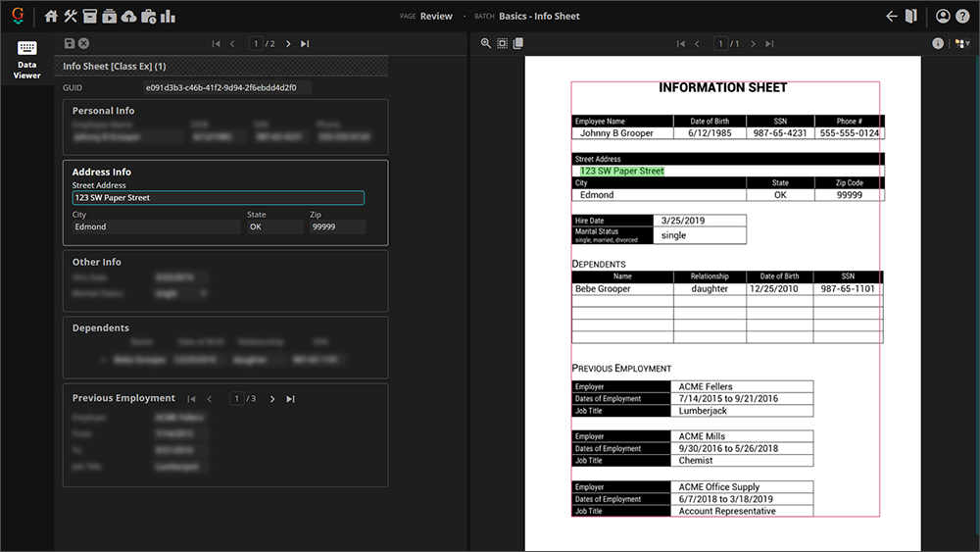This screenshot has width=980, height=552.
Task: Click the cancel X icon beside save
Action: [x=84, y=43]
